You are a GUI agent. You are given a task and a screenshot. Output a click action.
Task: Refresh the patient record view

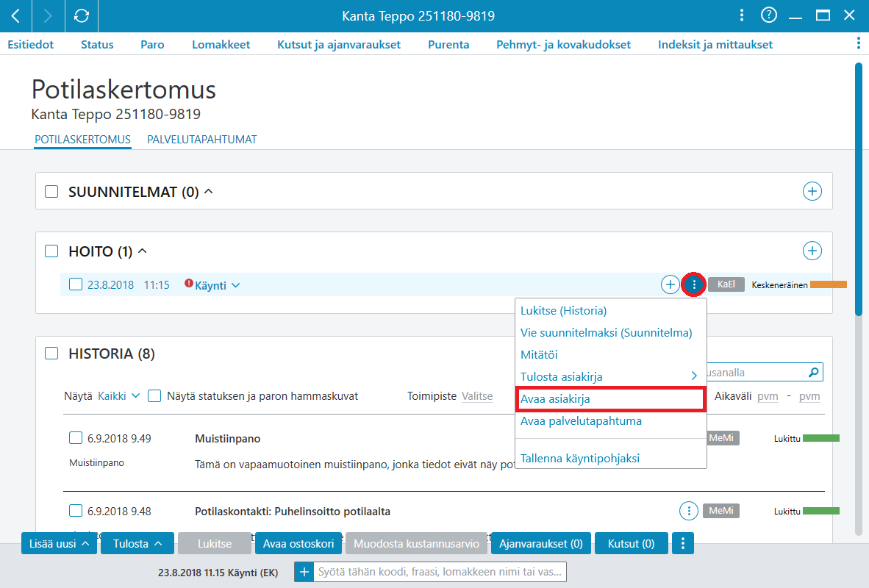tap(82, 16)
